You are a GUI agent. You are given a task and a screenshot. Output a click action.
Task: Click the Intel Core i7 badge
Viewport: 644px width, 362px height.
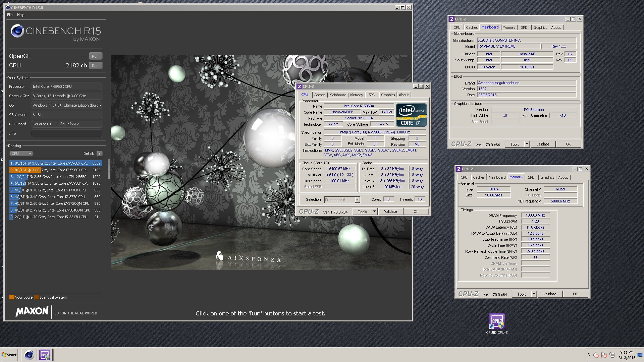pos(411,115)
